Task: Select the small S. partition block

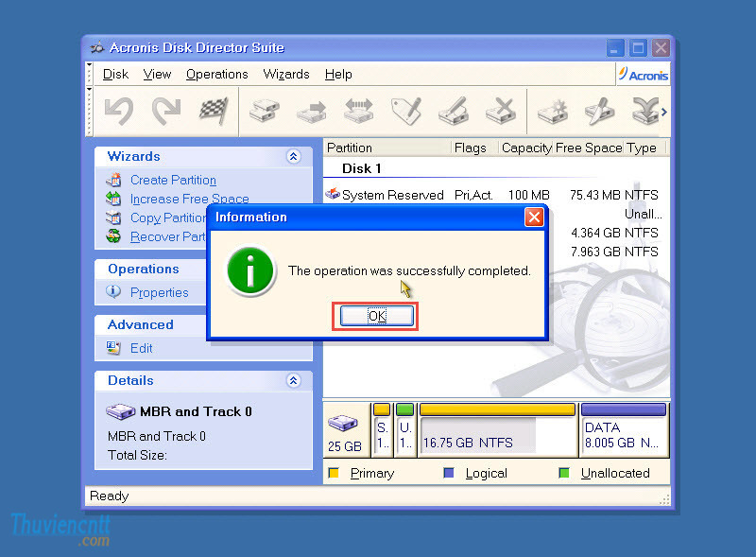Action: (382, 429)
